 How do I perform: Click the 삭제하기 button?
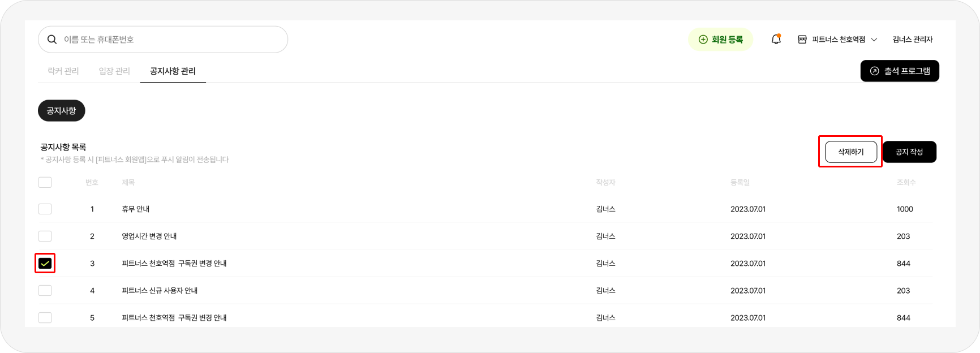pyautogui.click(x=851, y=152)
